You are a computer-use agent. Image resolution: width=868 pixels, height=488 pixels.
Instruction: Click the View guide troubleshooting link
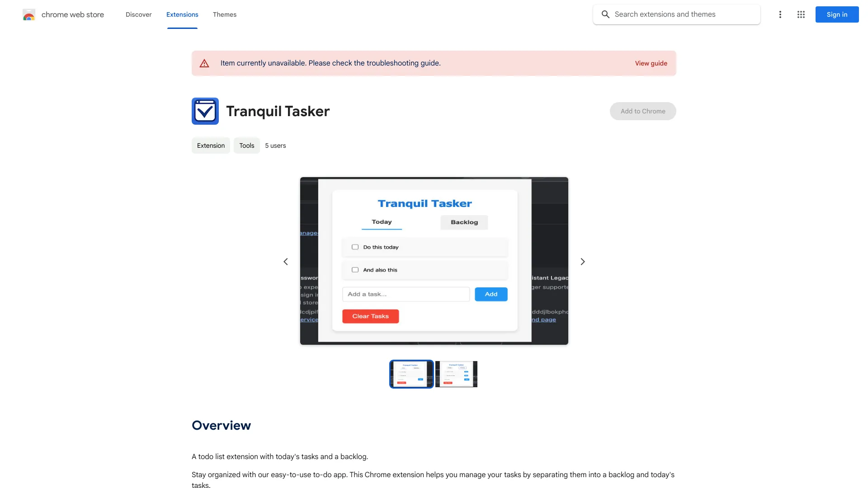click(x=651, y=63)
